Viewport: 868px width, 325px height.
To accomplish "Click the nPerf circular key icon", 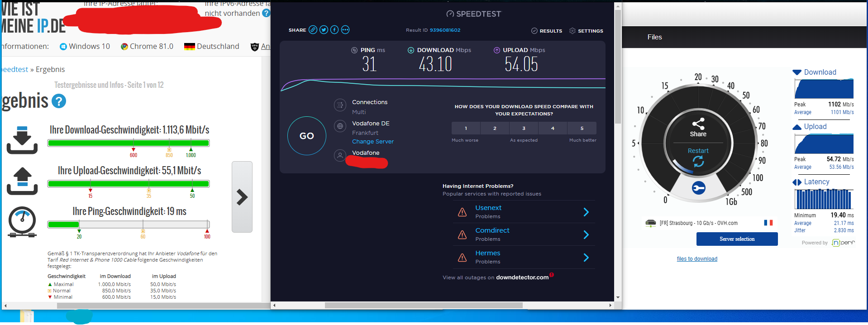I will [x=698, y=188].
